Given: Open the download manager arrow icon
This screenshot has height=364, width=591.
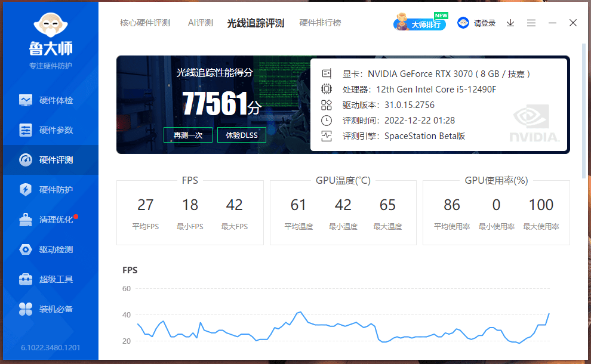Looking at the screenshot, I should click(x=510, y=23).
